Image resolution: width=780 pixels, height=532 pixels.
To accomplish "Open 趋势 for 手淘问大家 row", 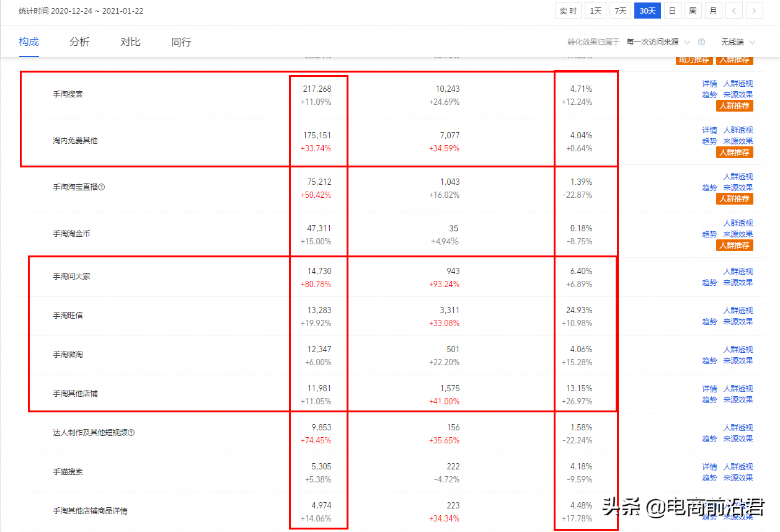I will pos(709,283).
